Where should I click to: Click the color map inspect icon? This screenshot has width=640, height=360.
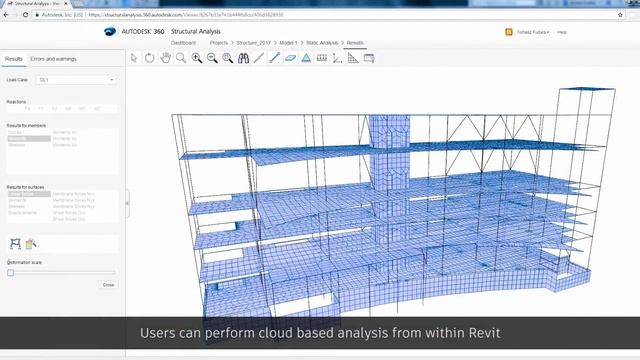(x=31, y=244)
